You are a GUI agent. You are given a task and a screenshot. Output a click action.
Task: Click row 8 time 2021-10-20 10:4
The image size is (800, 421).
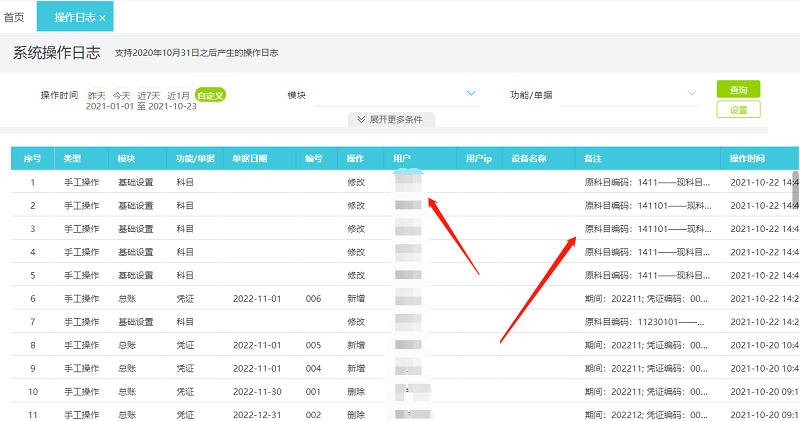(x=764, y=345)
